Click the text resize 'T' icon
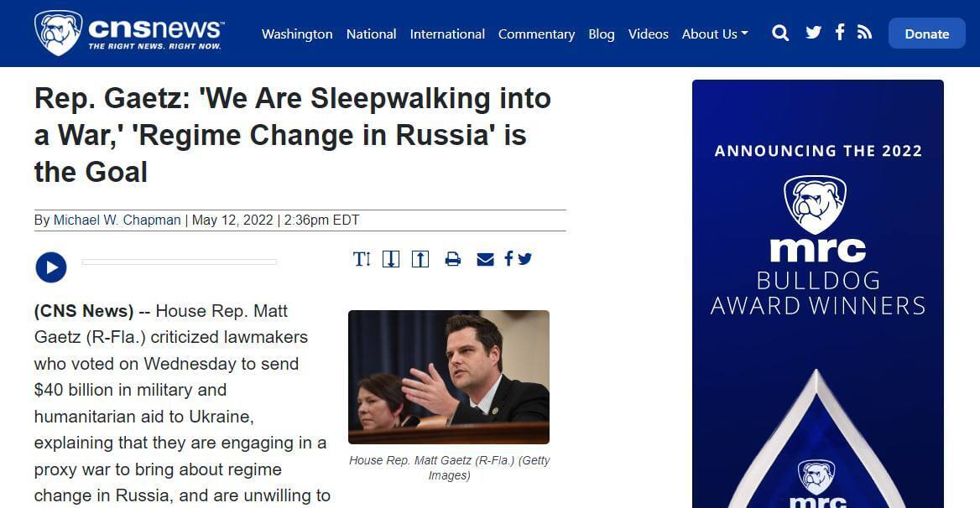 coord(362,259)
